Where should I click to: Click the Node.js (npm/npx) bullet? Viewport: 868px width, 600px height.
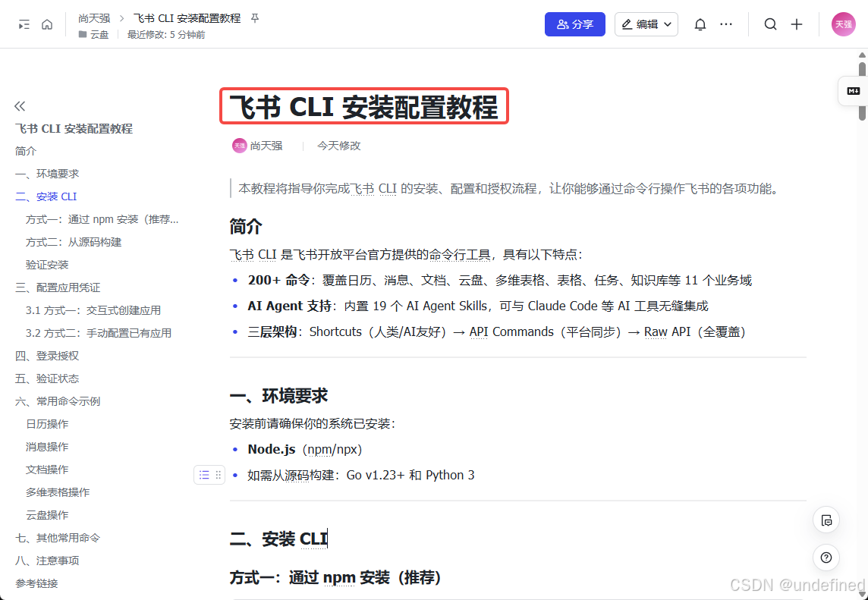pyautogui.click(x=304, y=449)
